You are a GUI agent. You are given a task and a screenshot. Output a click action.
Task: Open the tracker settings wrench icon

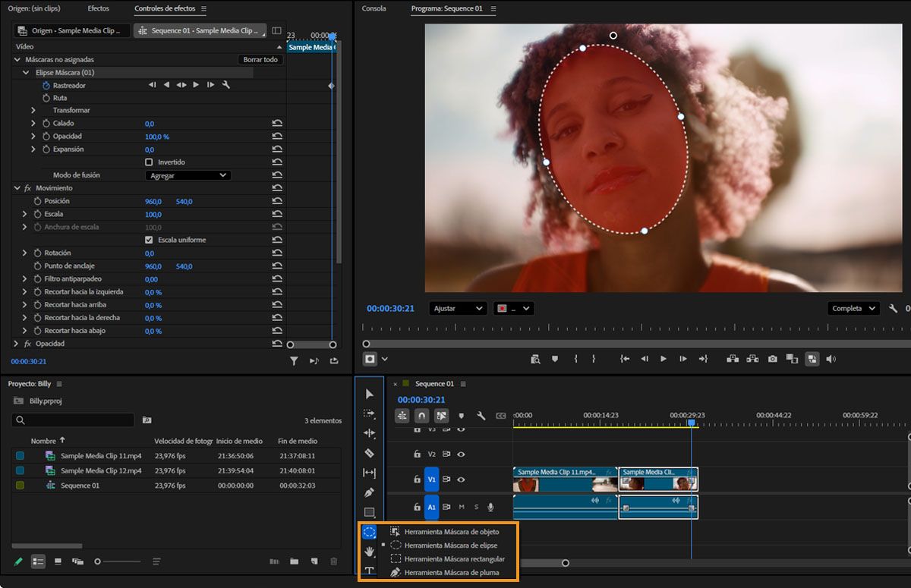[x=225, y=84]
